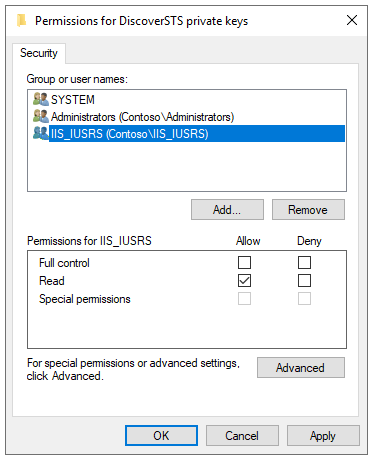The width and height of the screenshot is (373, 459).
Task: Select SYSTEM in the user list
Action: pyautogui.click(x=73, y=100)
